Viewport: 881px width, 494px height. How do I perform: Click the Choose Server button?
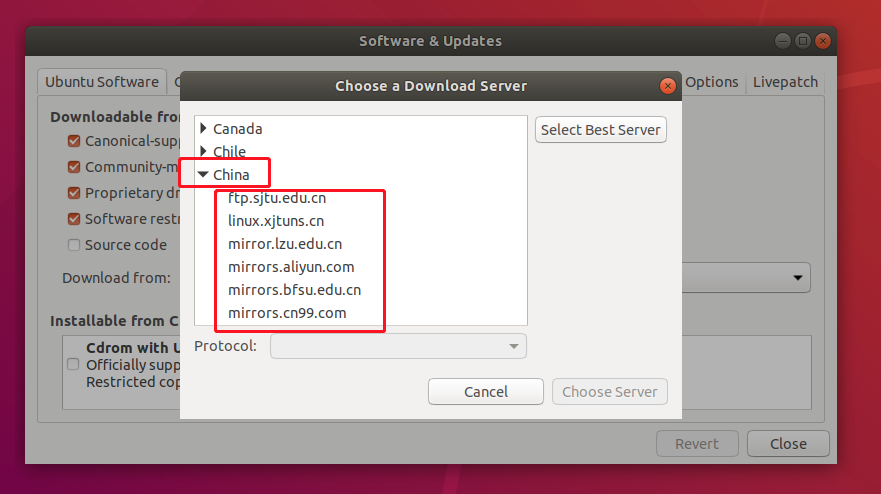pyautogui.click(x=610, y=392)
